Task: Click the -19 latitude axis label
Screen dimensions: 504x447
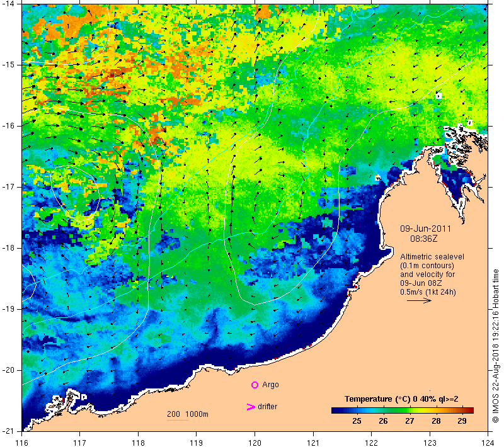Action: point(8,309)
